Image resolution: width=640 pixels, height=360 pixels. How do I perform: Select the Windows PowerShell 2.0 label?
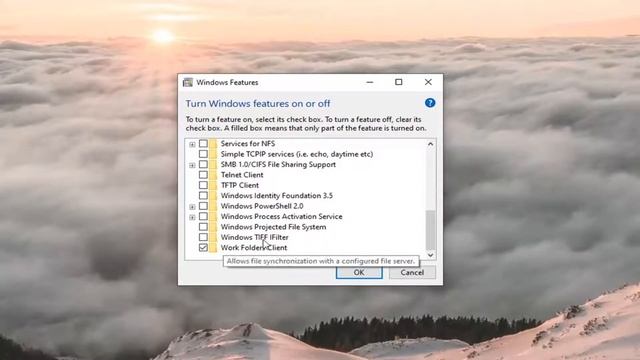click(x=262, y=206)
